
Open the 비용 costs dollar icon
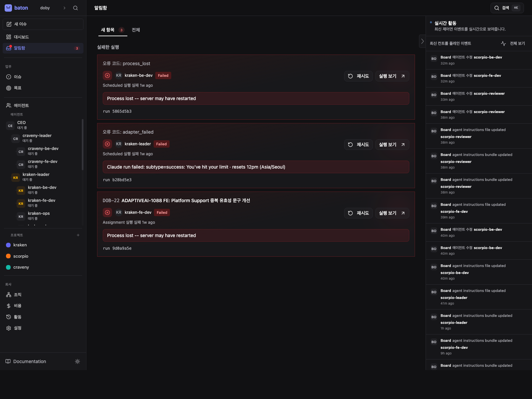(9, 306)
